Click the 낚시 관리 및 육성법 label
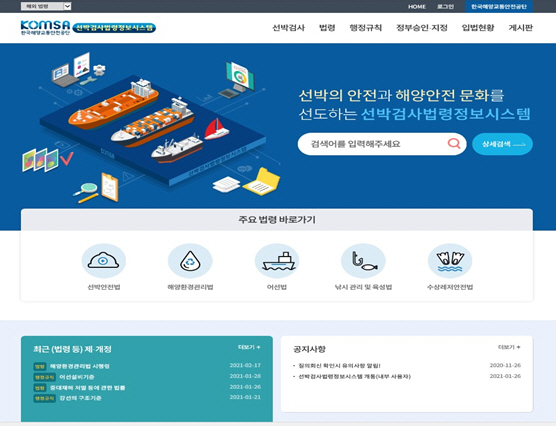 click(363, 287)
